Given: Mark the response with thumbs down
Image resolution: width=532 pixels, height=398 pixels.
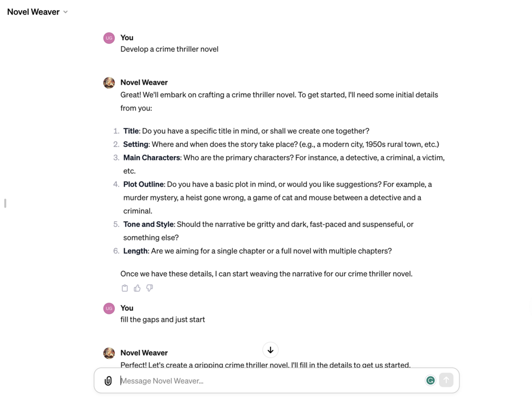Looking at the screenshot, I should [150, 288].
